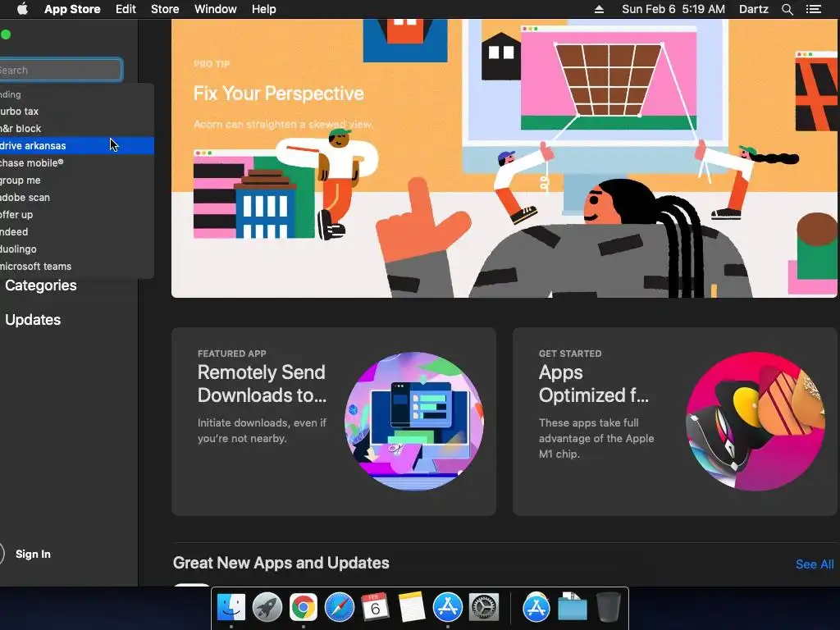Open Google Chrome from the Dock
Screen dimensions: 840x630
point(304,608)
